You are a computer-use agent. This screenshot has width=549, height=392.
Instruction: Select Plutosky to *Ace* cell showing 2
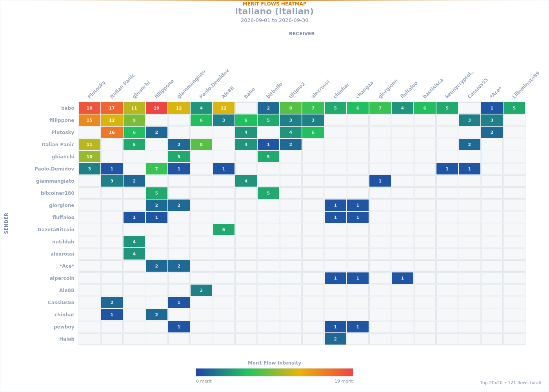coord(492,132)
